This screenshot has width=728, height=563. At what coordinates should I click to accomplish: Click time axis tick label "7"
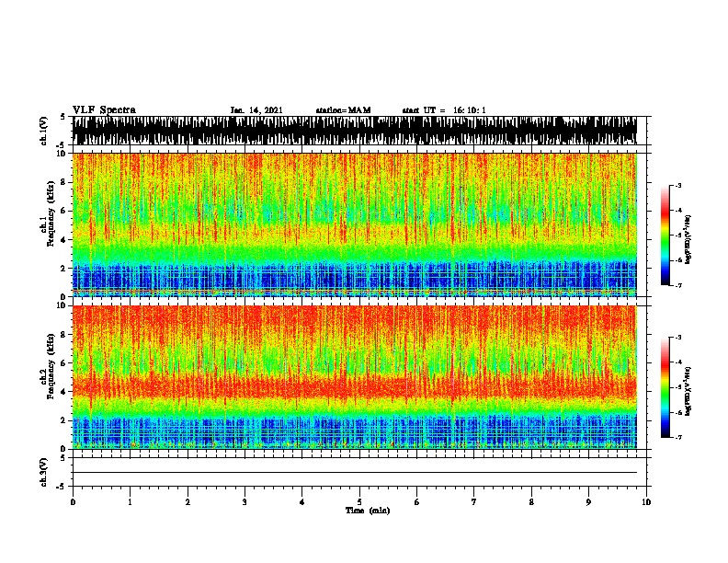[474, 501]
